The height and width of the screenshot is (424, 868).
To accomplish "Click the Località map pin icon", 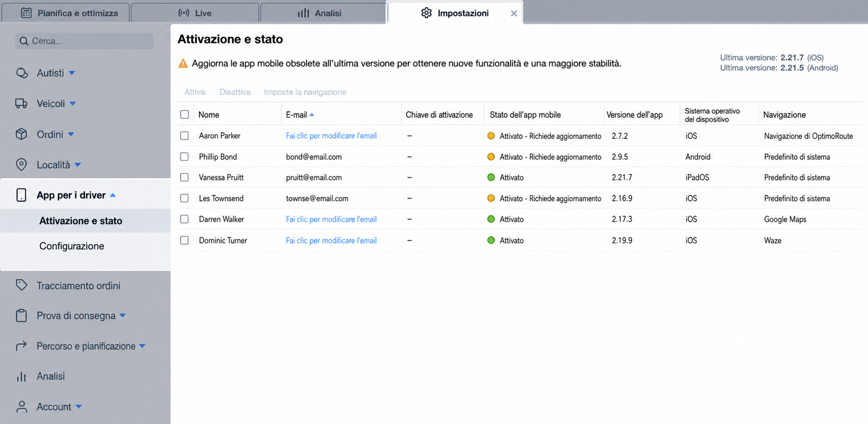I will (x=21, y=165).
